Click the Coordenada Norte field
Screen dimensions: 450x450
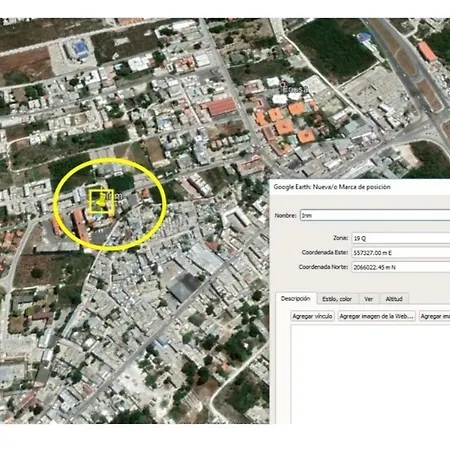(x=401, y=267)
